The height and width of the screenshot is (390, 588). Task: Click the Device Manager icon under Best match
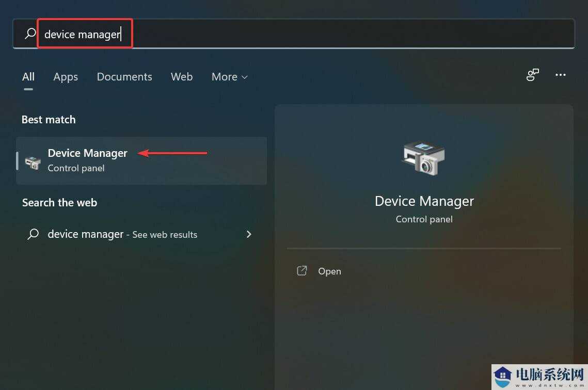point(33,161)
